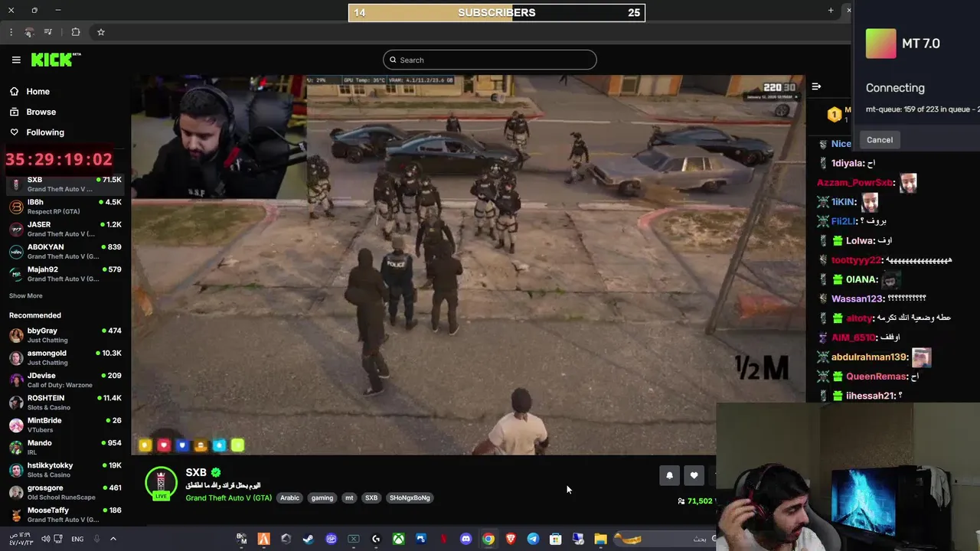Open ABOKYAN channel in Following list
The image size is (980, 551).
click(x=65, y=251)
